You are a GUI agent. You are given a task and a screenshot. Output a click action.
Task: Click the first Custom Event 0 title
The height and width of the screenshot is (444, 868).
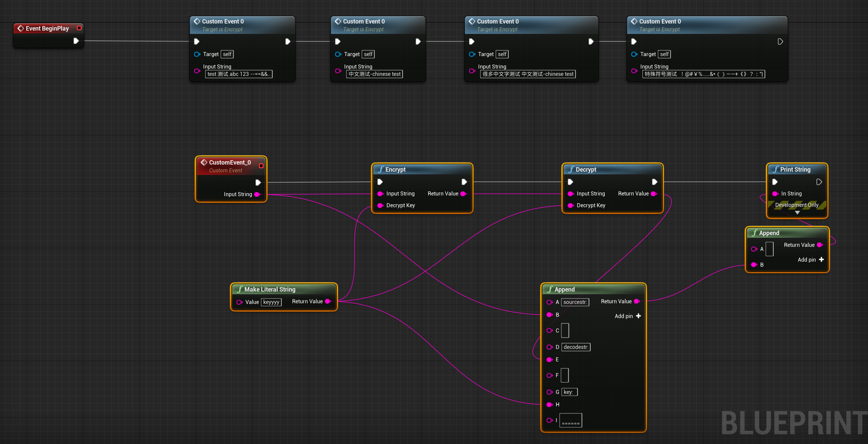pos(223,21)
